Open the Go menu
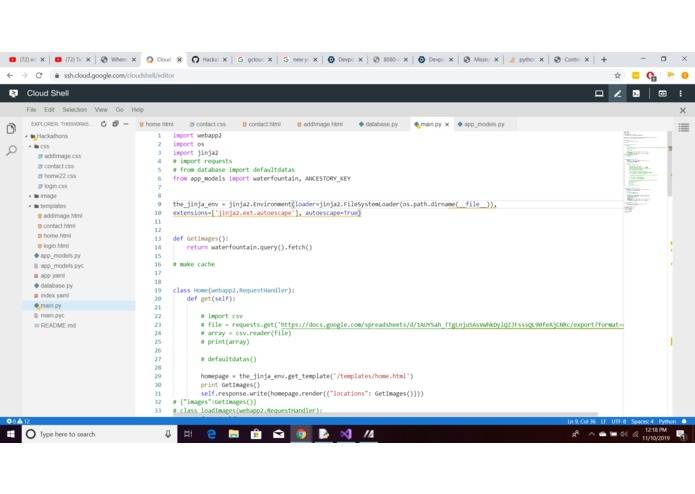The height and width of the screenshot is (494, 695). point(120,110)
